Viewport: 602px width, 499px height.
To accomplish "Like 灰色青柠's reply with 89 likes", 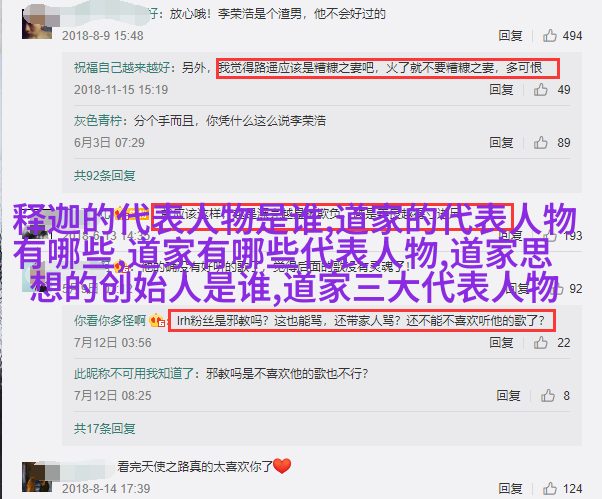I will [541, 143].
